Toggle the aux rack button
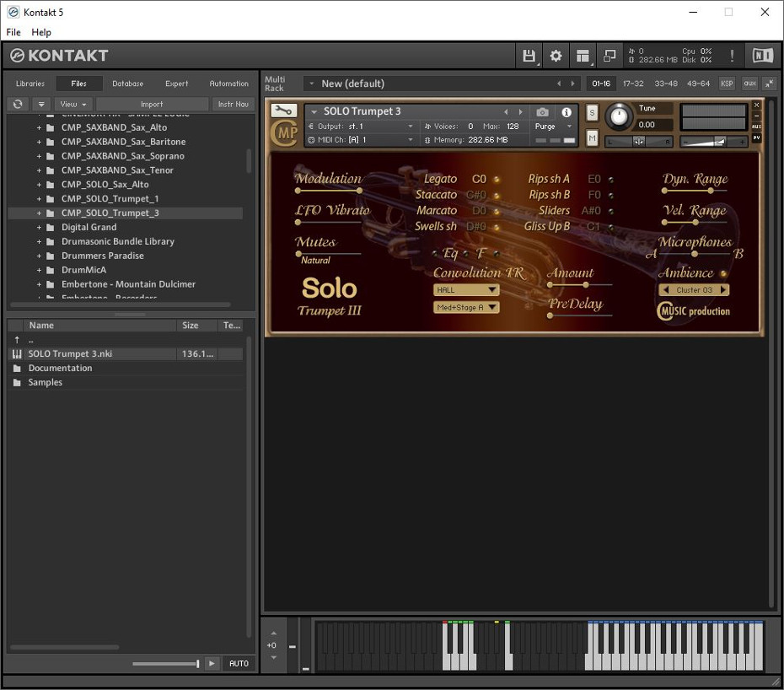 pyautogui.click(x=749, y=84)
